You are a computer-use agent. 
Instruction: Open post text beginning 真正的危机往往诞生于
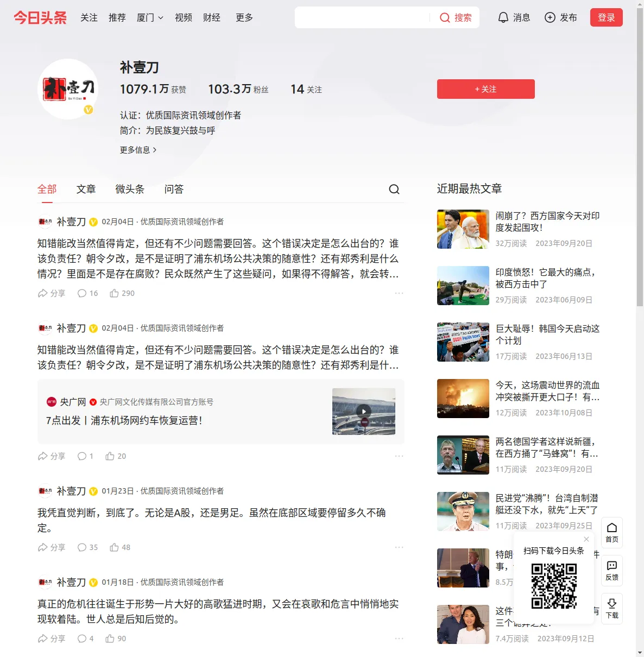click(x=218, y=611)
